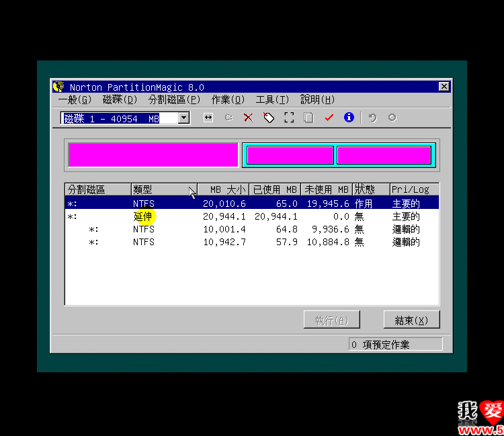Click the 結束(X) button
Screen dimensions: 504x436
coord(411,320)
